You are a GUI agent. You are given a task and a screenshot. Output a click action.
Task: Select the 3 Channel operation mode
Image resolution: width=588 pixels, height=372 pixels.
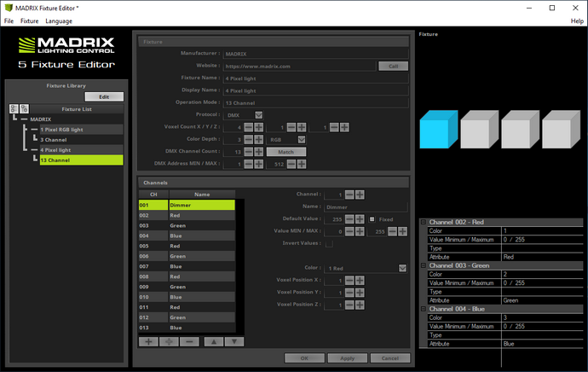click(x=81, y=140)
